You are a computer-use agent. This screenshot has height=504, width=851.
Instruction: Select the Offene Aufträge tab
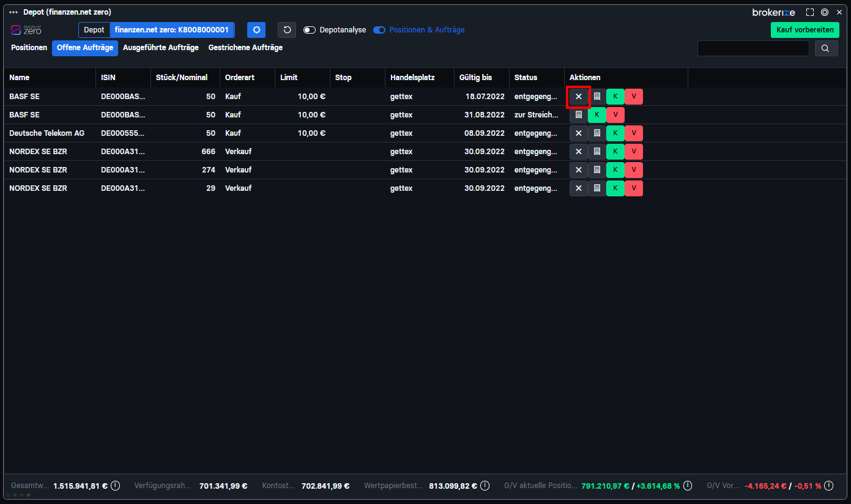(x=85, y=48)
